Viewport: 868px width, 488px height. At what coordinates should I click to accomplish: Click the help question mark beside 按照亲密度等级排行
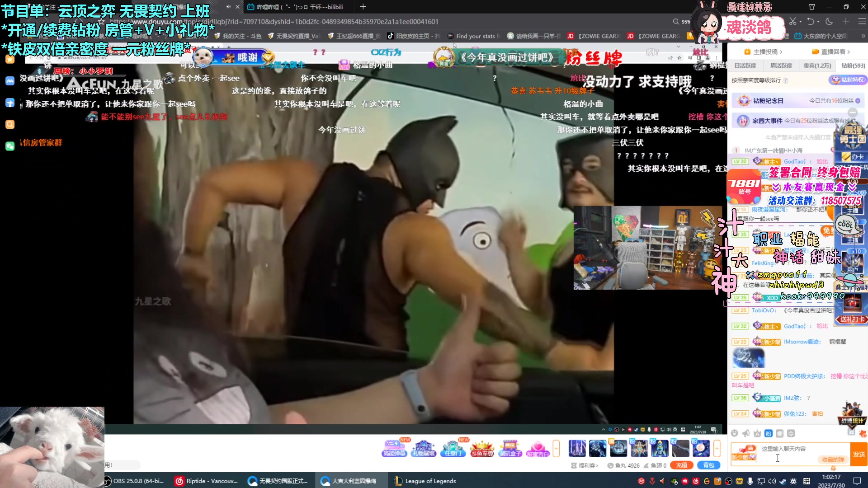point(786,80)
